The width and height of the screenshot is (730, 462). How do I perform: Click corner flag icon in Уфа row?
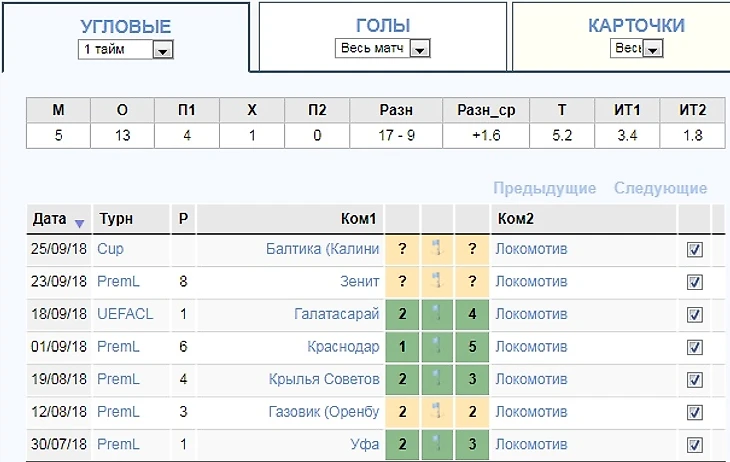click(x=438, y=444)
